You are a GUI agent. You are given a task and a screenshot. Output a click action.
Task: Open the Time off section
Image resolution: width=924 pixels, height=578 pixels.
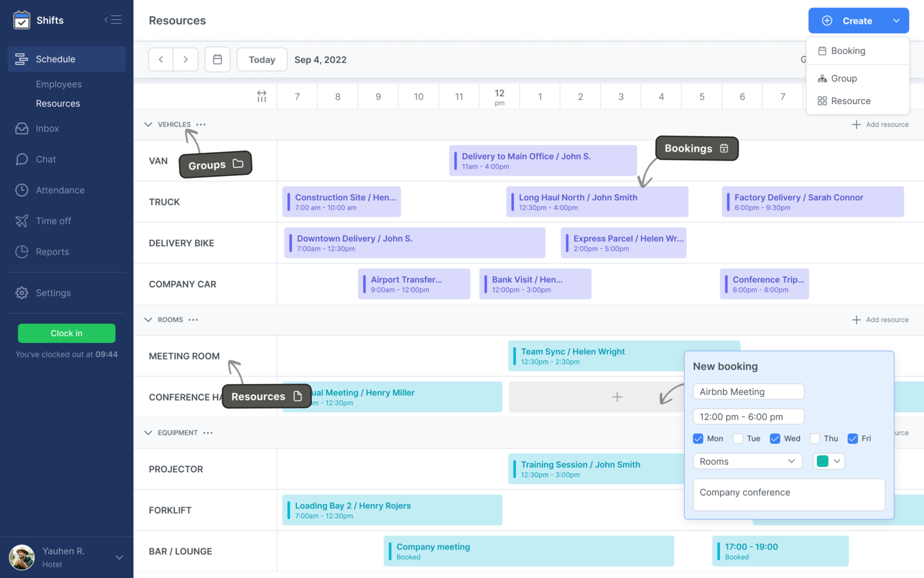[x=53, y=221]
